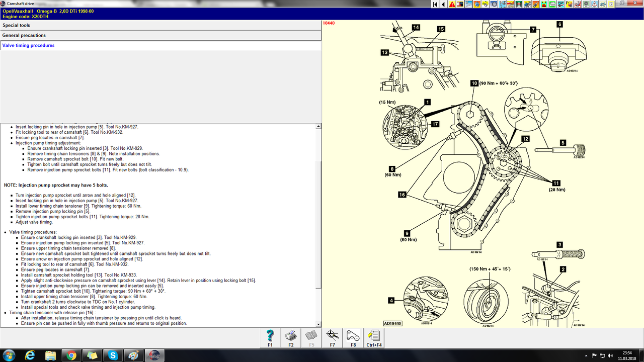
Task: Click 'Adjust valve timing.' line
Action: (34, 222)
